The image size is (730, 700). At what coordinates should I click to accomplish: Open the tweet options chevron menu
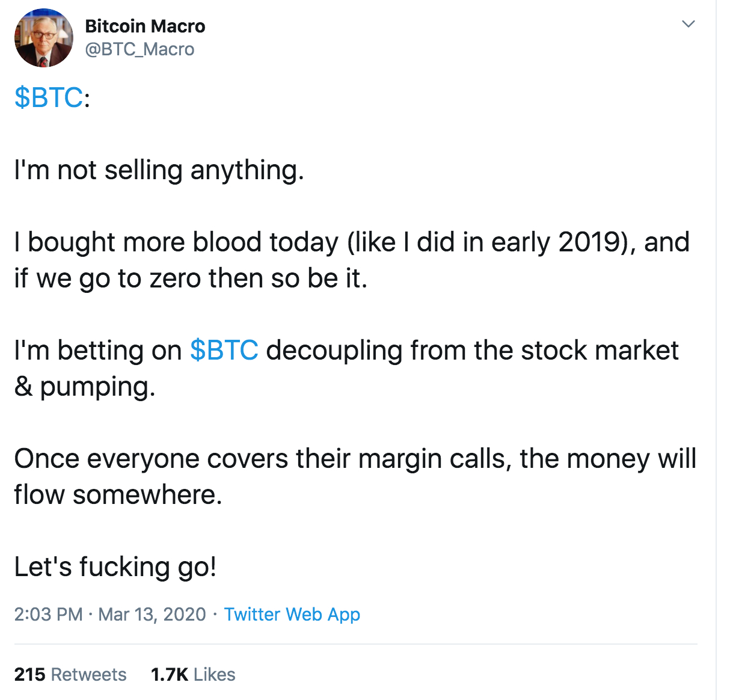pyautogui.click(x=689, y=24)
